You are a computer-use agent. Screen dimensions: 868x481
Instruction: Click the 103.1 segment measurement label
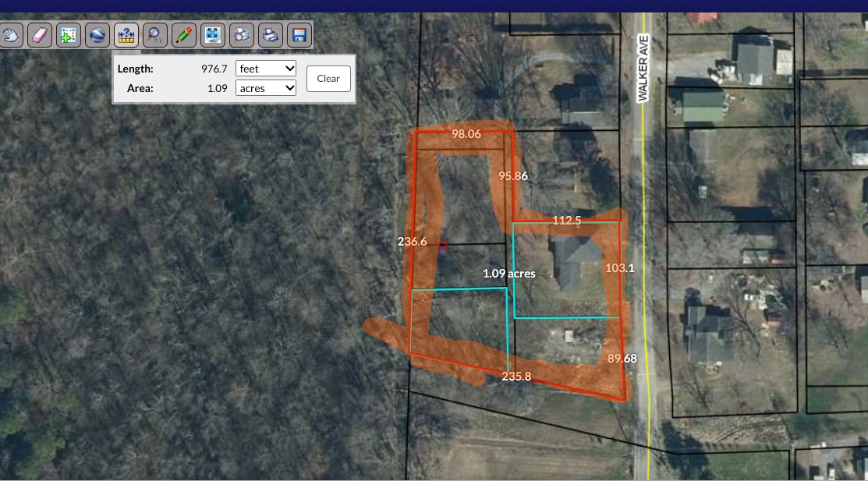[620, 268]
